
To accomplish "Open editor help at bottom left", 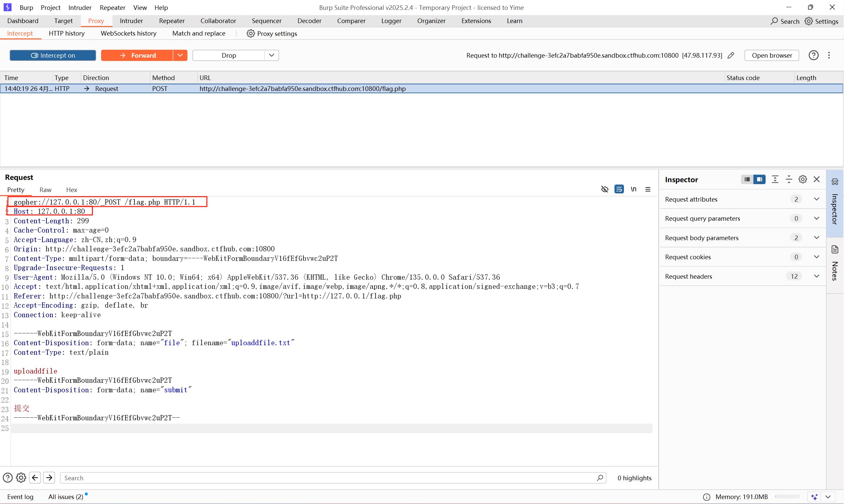I will (8, 478).
